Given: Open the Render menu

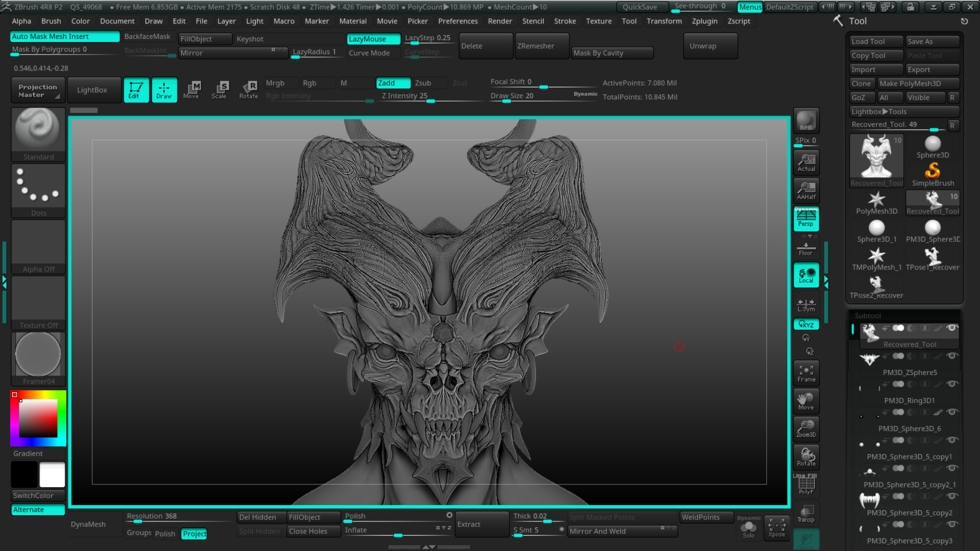Looking at the screenshot, I should [x=500, y=21].
